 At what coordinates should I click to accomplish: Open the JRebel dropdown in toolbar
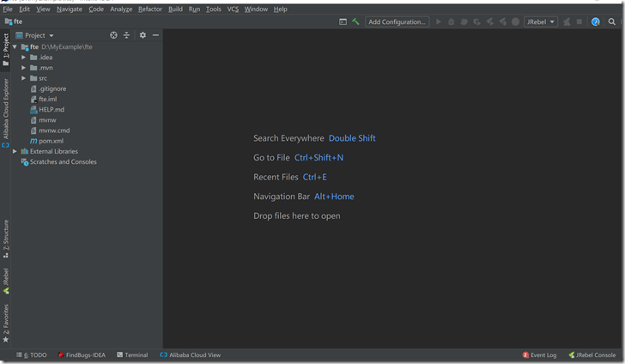(541, 21)
